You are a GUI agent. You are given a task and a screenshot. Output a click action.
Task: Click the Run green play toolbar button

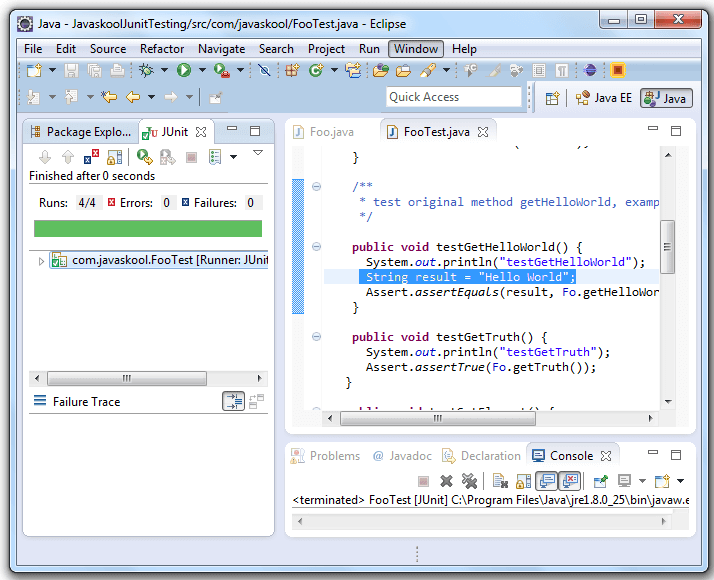click(x=184, y=70)
